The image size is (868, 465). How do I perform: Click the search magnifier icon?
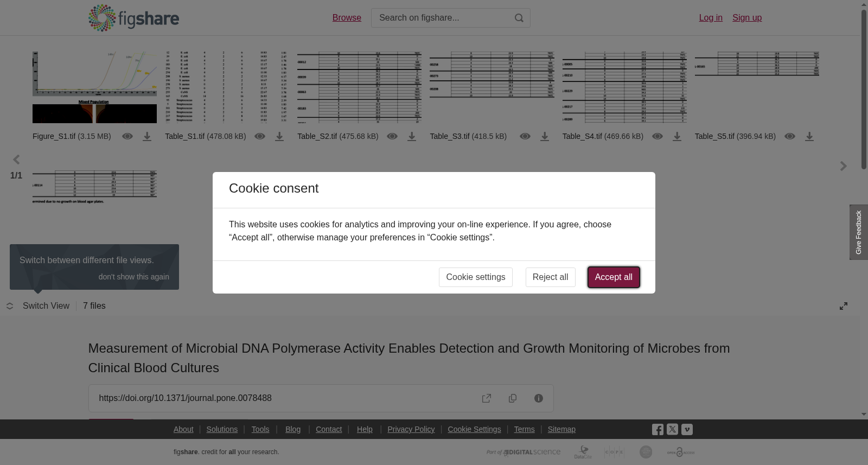pyautogui.click(x=519, y=18)
